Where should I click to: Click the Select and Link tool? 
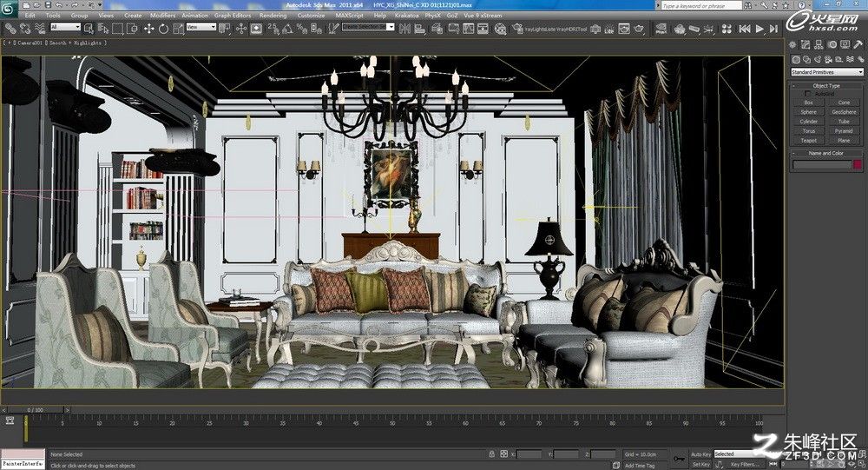[x=10, y=28]
